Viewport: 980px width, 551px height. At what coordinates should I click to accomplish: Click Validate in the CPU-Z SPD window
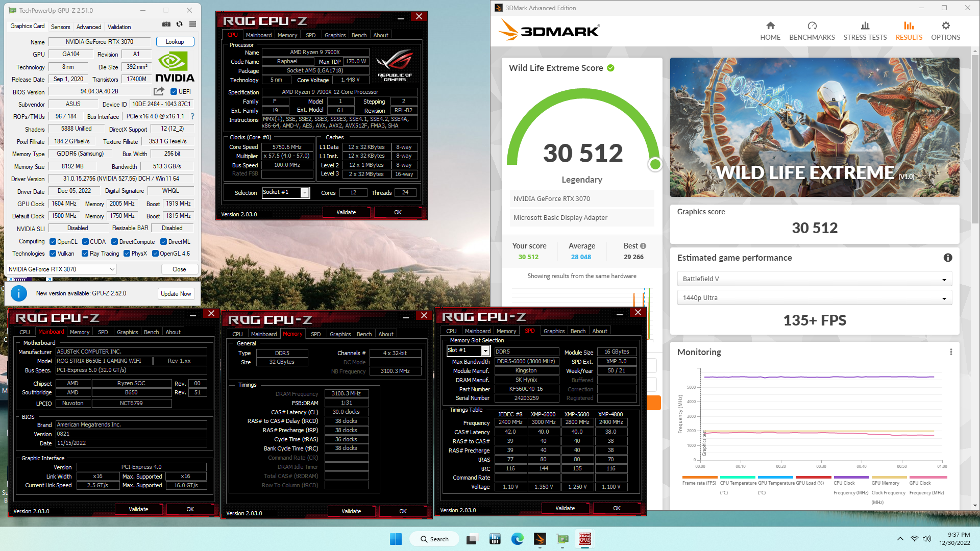(565, 508)
